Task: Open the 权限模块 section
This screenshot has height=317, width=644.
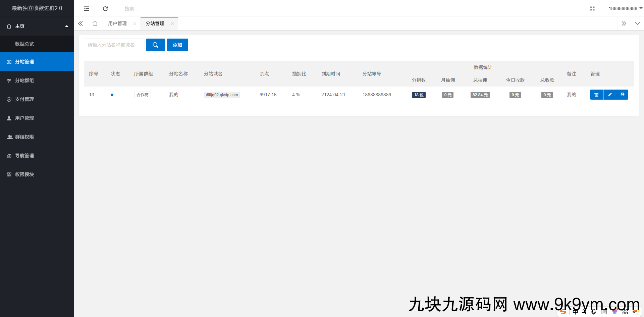Action: pyautogui.click(x=25, y=174)
